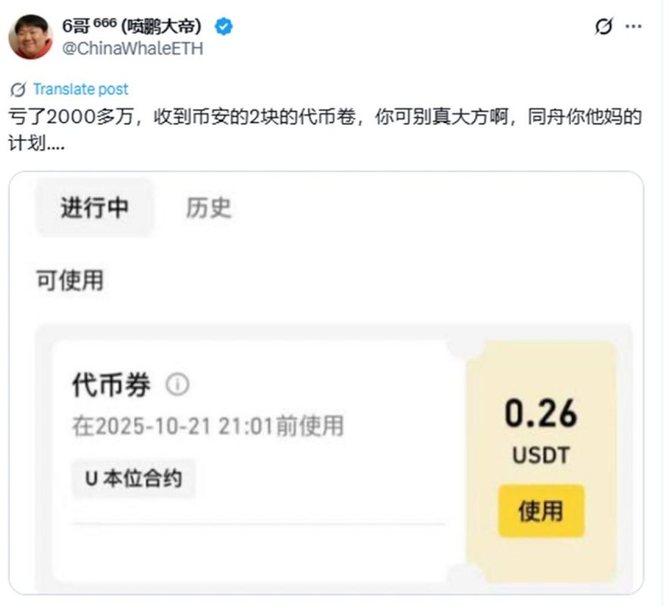Click the yellow 使用 button
670x606 pixels.
pos(541,511)
